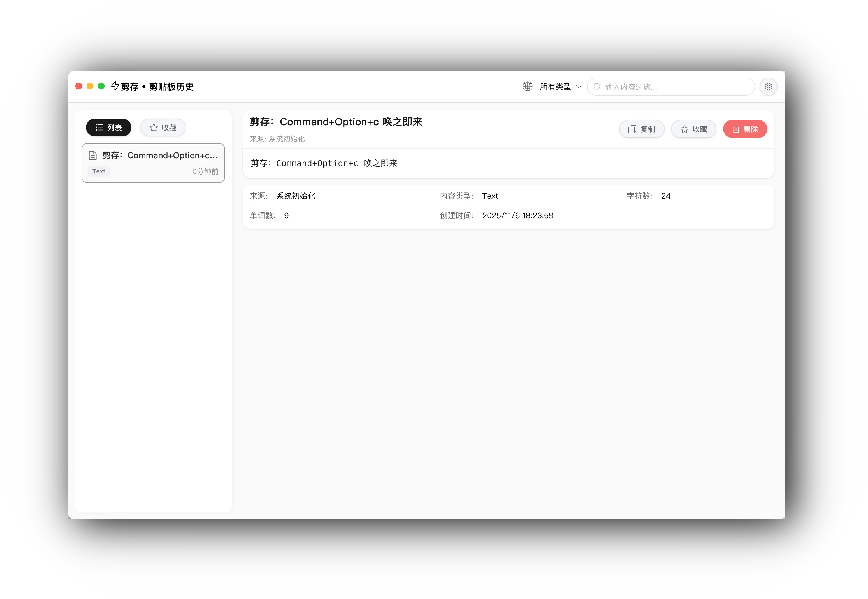Click the trash icon inside the 删除 button
The height and width of the screenshot is (599, 868).
click(737, 129)
